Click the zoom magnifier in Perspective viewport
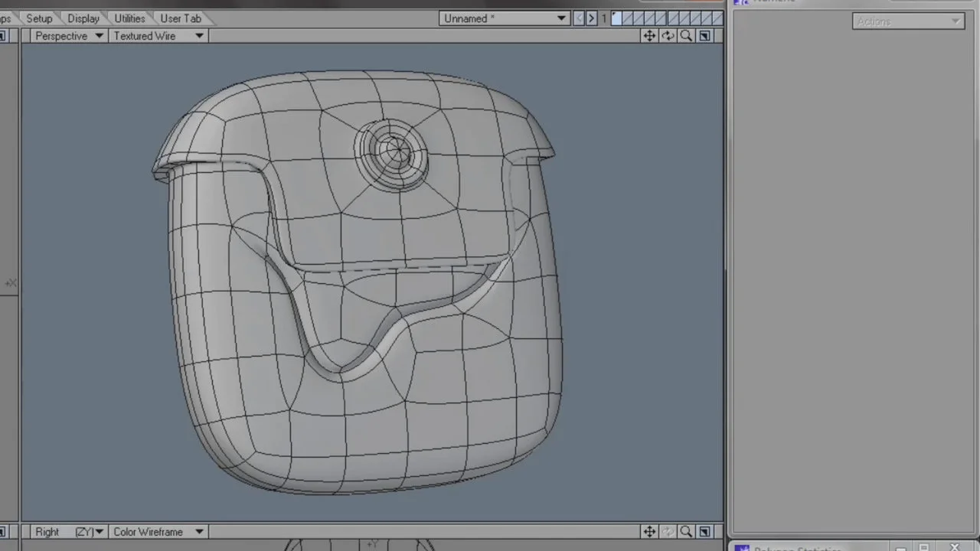The width and height of the screenshot is (980, 551). (686, 36)
